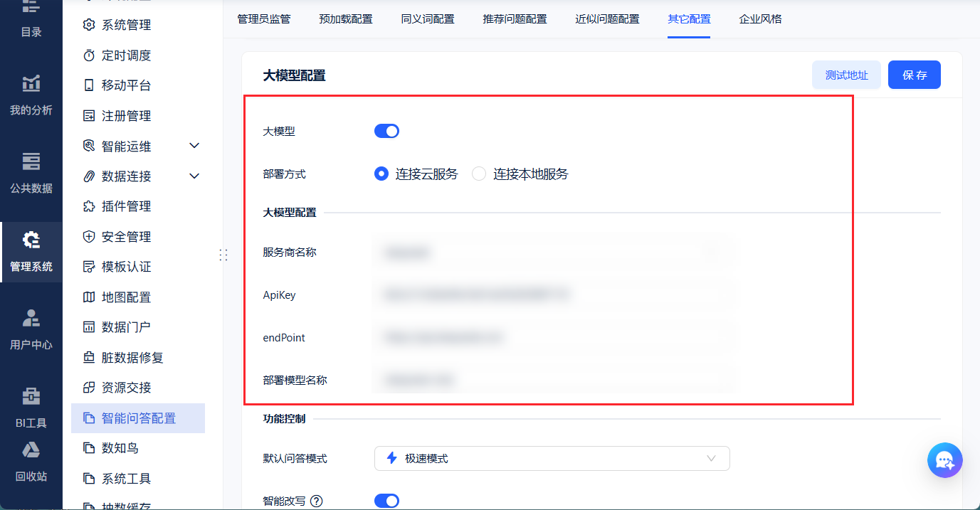Click the sidebar resize drag handle

[223, 255]
